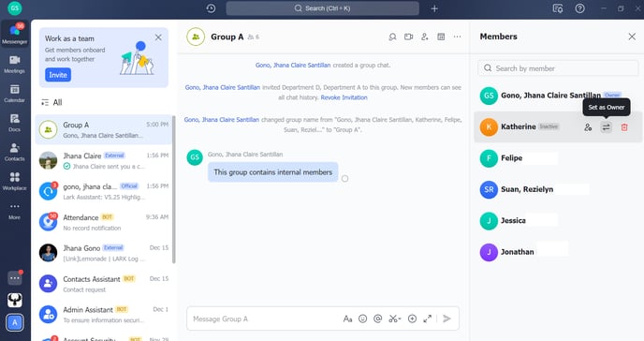Open the help question mark icon
This screenshot has width=644, height=341.
579,8
